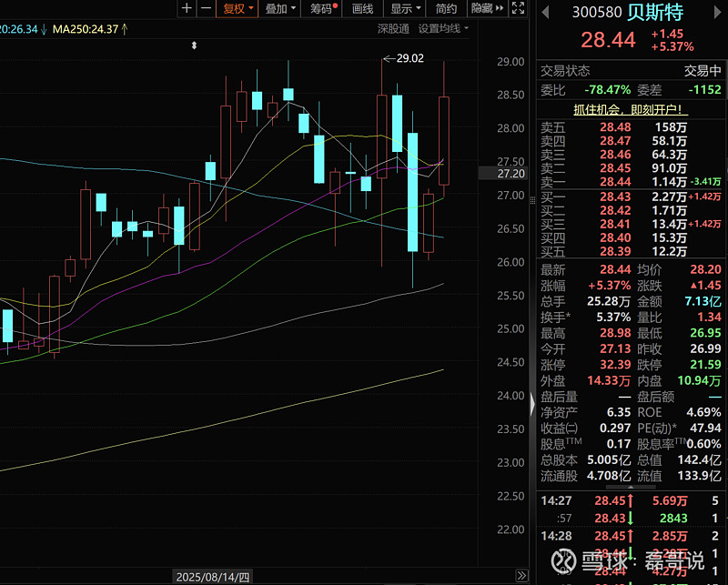Click 外盘 14.33万 value
The image size is (728, 585).
[609, 380]
